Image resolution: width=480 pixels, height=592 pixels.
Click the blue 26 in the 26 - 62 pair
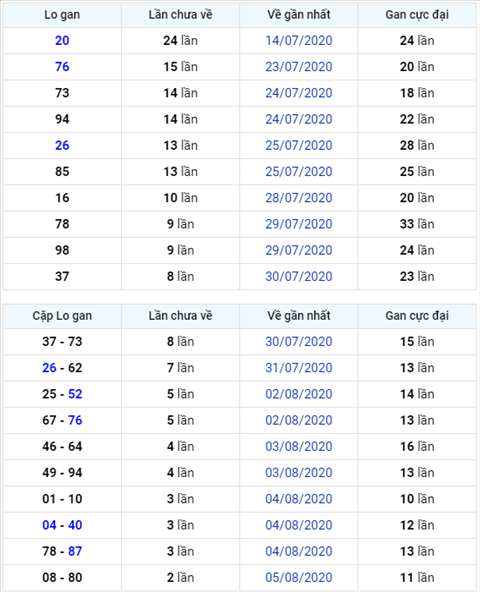pos(49,368)
